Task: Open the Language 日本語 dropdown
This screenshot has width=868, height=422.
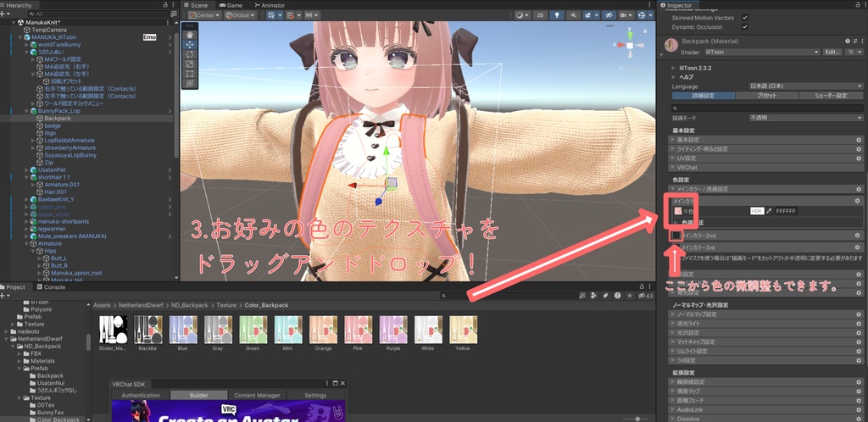Action: (805, 86)
